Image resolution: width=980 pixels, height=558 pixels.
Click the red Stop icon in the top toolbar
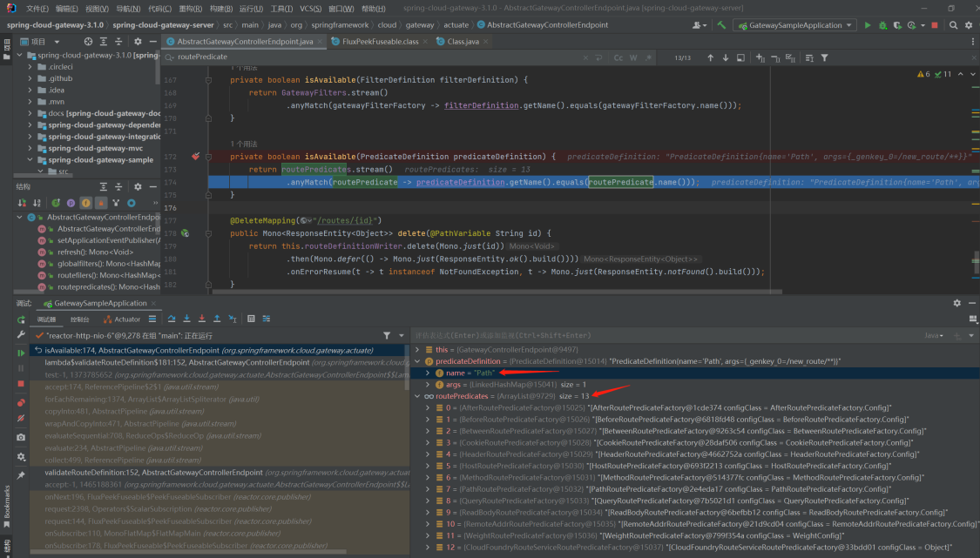tap(935, 25)
